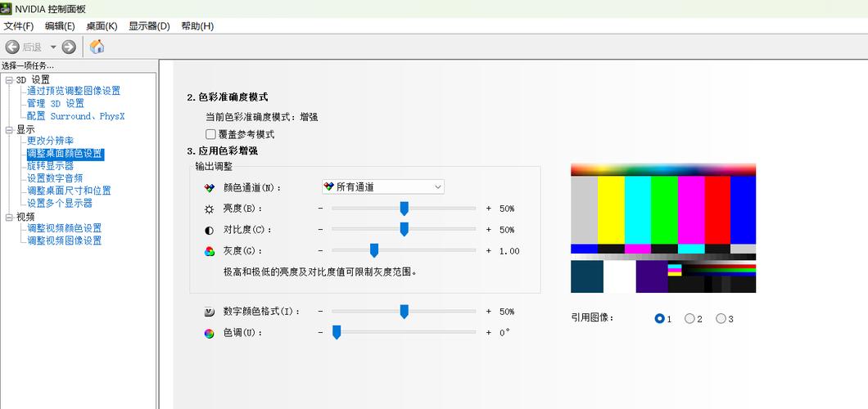Click the 1.00 gamma value
This screenshot has width=868, height=409.
510,251
